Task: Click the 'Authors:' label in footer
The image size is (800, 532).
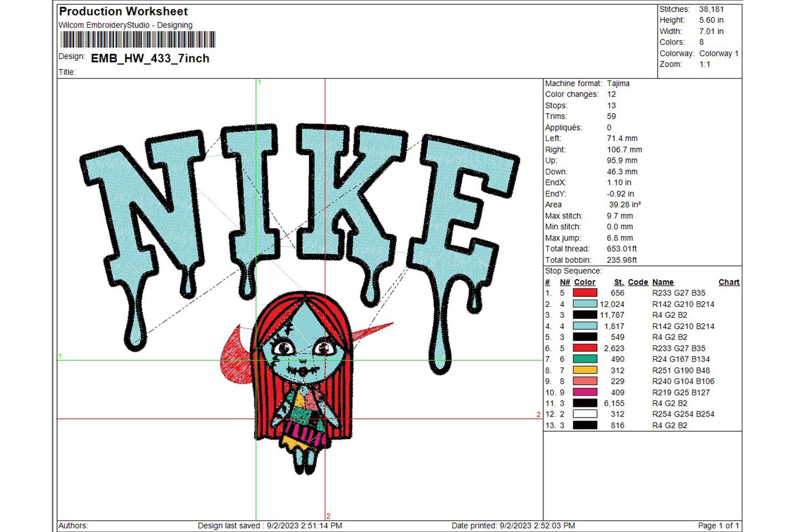Action: (x=73, y=526)
